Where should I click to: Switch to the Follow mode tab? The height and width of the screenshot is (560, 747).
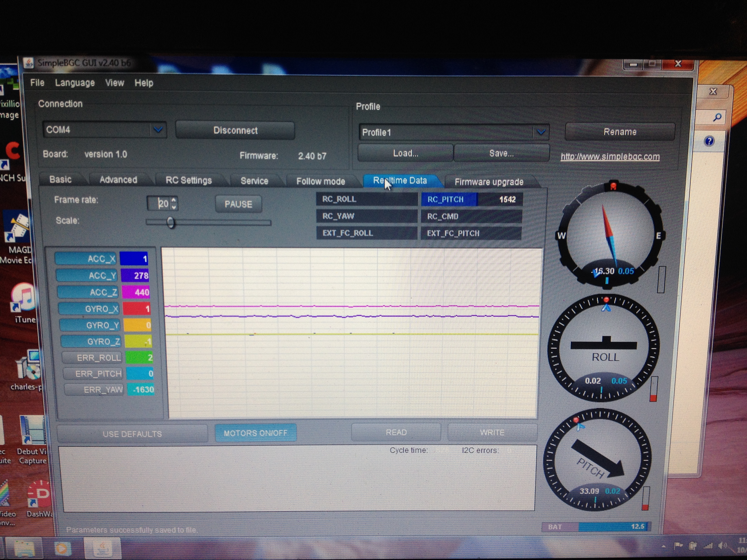coord(320,181)
